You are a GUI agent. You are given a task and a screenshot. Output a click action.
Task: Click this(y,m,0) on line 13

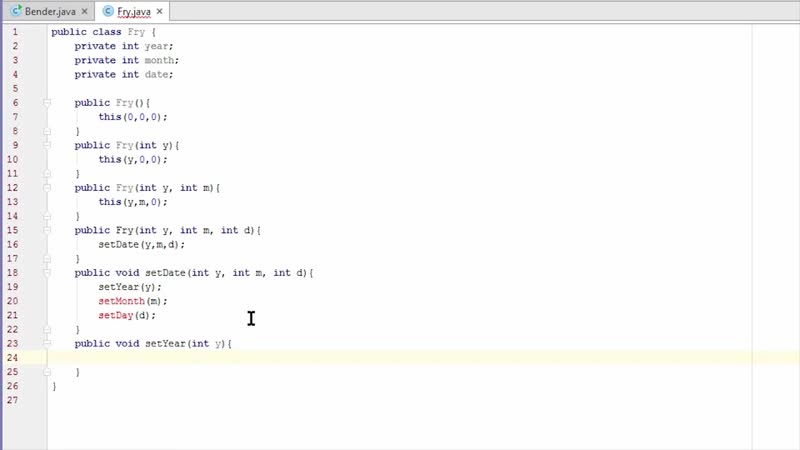coord(133,202)
